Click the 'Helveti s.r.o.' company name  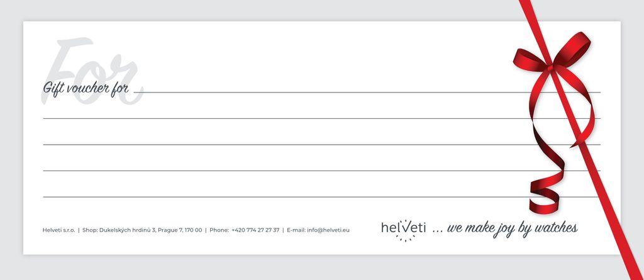[58, 230]
